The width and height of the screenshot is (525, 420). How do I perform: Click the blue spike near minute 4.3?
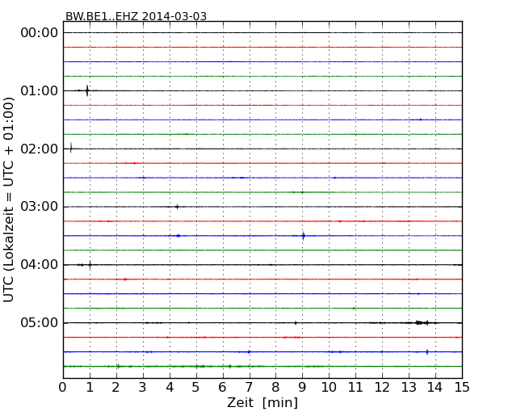pos(178,236)
